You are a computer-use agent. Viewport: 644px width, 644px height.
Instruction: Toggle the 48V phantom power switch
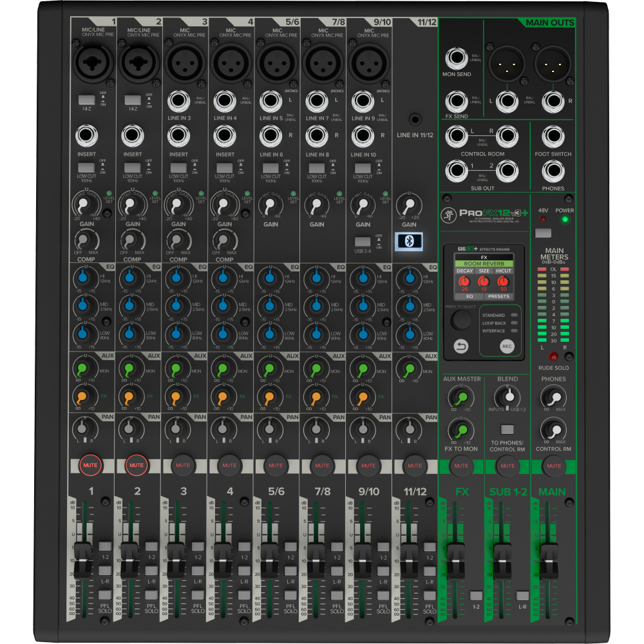543,233
